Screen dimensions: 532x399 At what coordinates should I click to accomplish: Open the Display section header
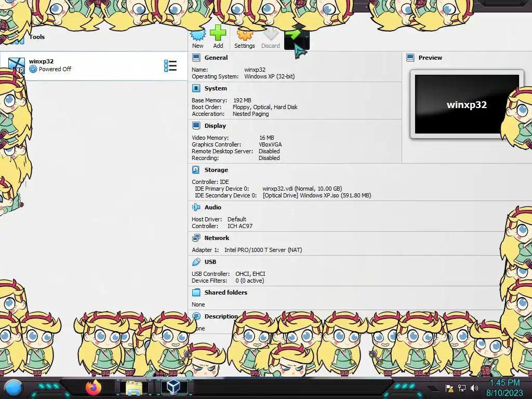pos(215,126)
